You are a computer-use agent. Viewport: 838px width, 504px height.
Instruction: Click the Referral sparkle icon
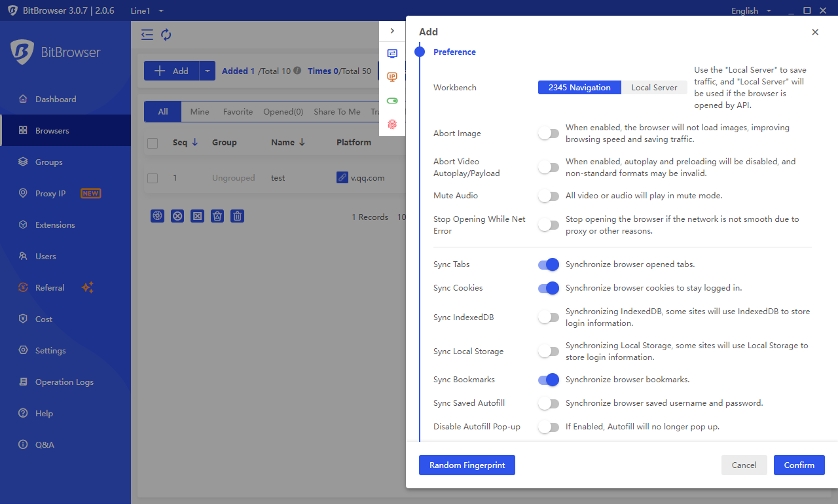pyautogui.click(x=88, y=287)
